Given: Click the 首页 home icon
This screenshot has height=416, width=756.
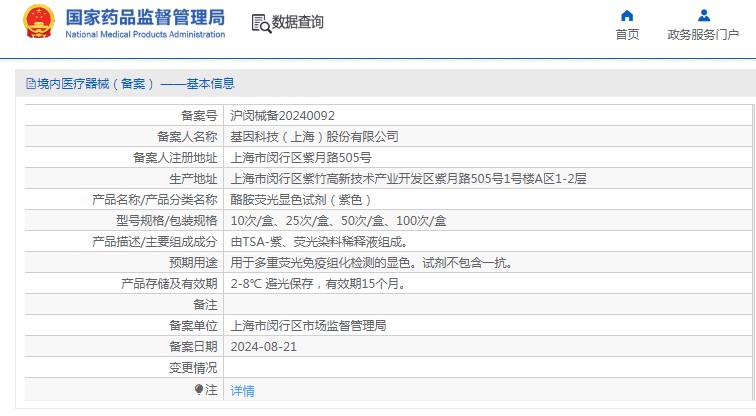Looking at the screenshot, I should (627, 15).
